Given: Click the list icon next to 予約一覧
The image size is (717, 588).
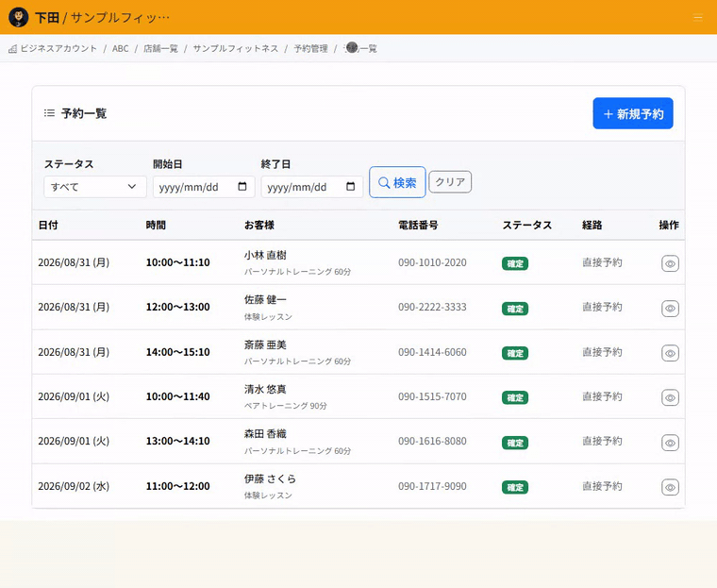Looking at the screenshot, I should [x=49, y=113].
